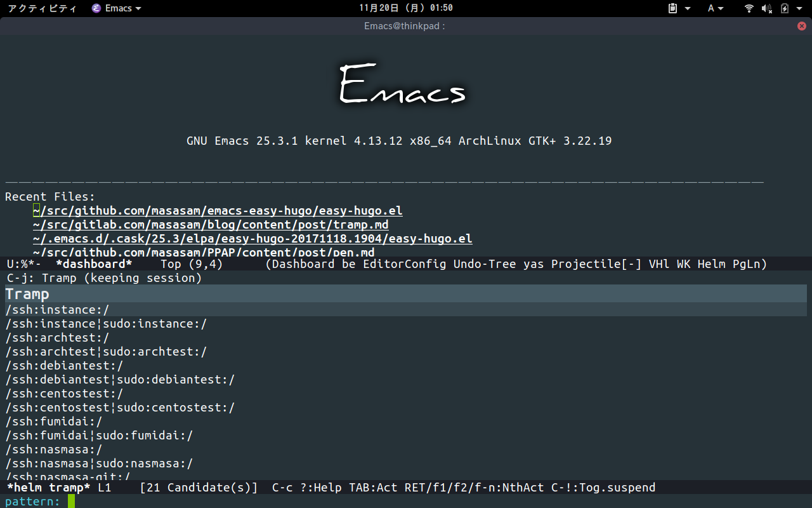Click the Projectile[-] mode line indicator

point(596,264)
